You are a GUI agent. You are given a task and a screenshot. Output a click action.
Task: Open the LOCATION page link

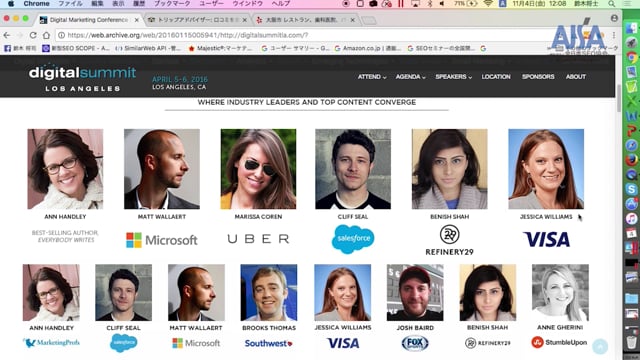point(496,77)
